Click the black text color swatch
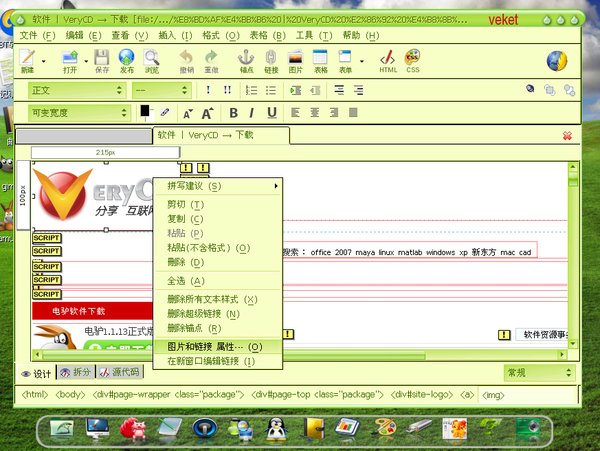 coord(145,111)
